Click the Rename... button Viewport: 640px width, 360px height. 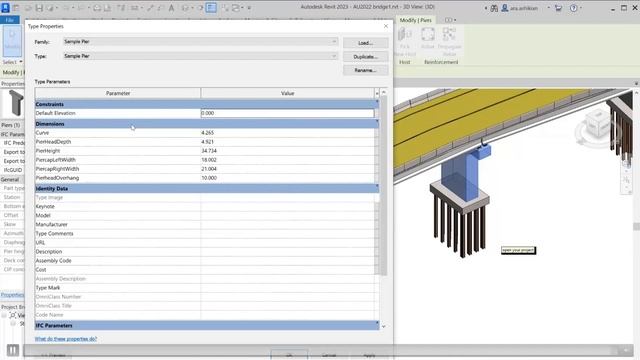365,70
